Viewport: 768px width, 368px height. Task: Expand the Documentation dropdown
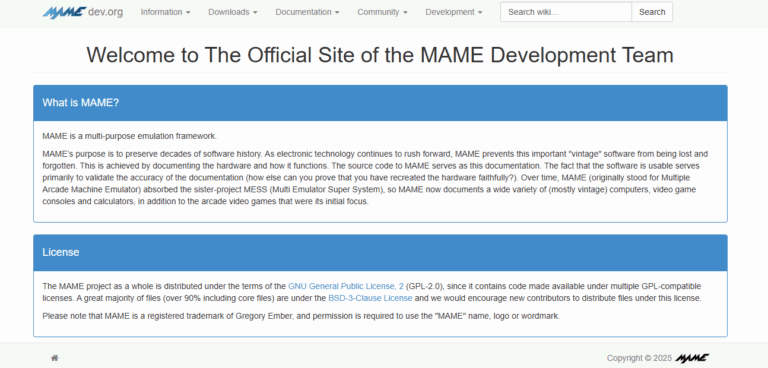click(x=307, y=12)
